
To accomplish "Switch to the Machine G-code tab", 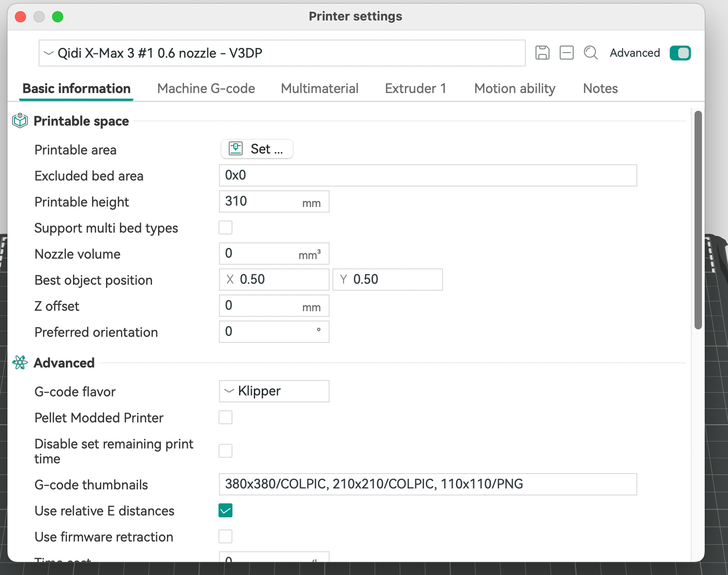I will [x=206, y=88].
